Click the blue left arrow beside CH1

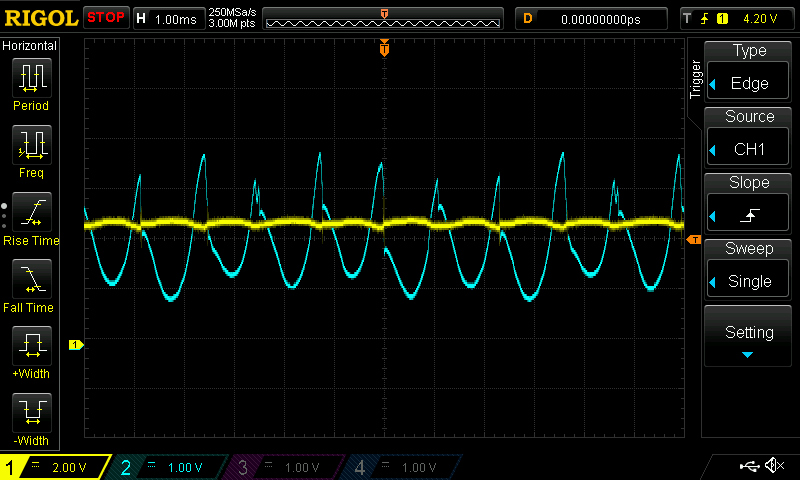click(713, 150)
